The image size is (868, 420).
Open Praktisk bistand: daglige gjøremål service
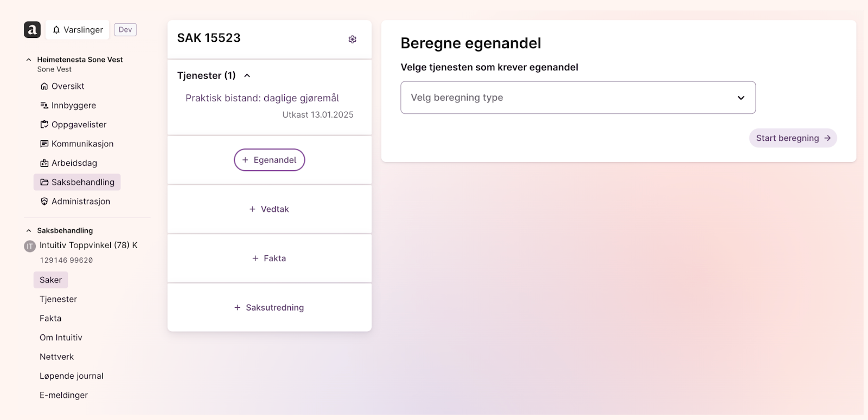click(x=262, y=98)
